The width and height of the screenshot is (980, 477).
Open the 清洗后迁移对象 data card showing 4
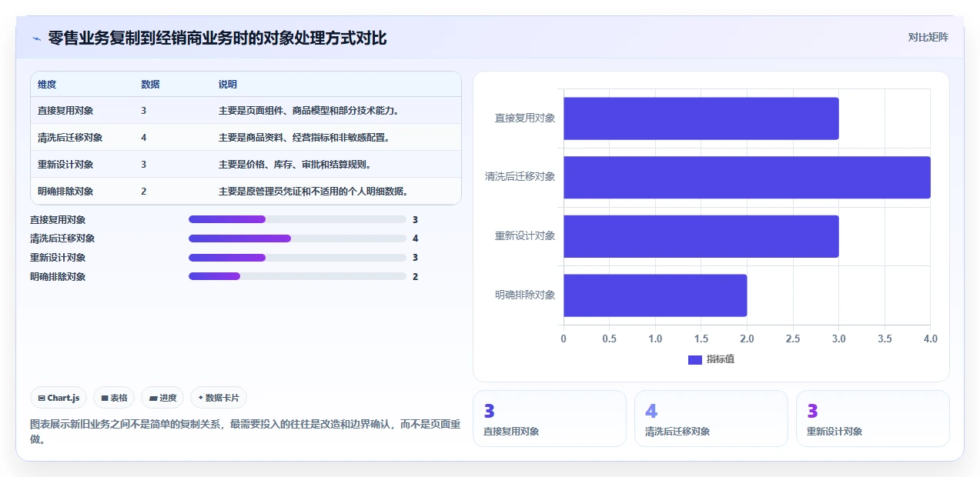(x=711, y=419)
